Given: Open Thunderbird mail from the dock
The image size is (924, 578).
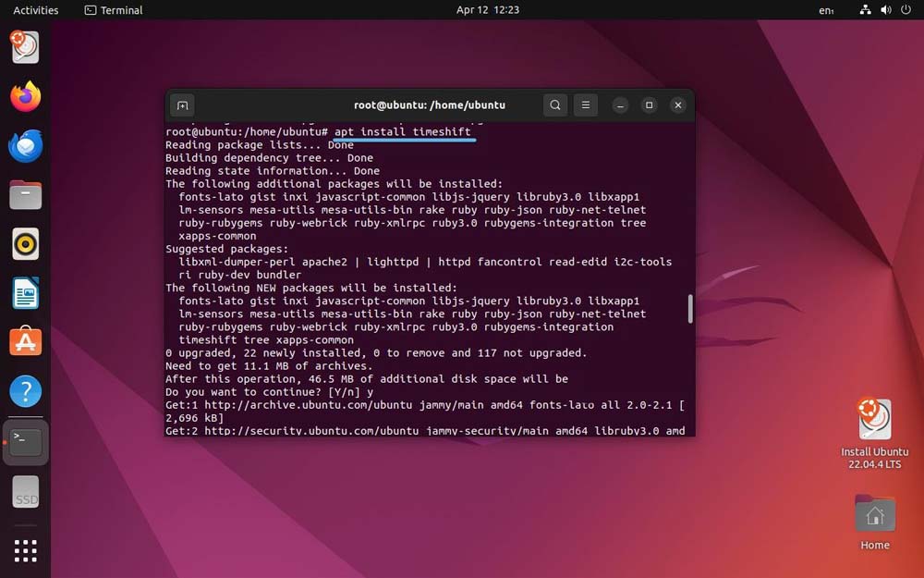Looking at the screenshot, I should point(26,146).
